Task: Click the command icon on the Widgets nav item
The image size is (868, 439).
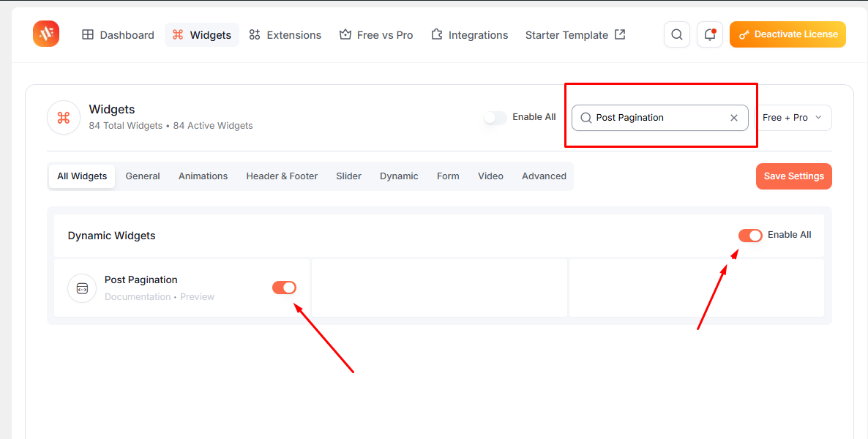Action: coord(178,35)
